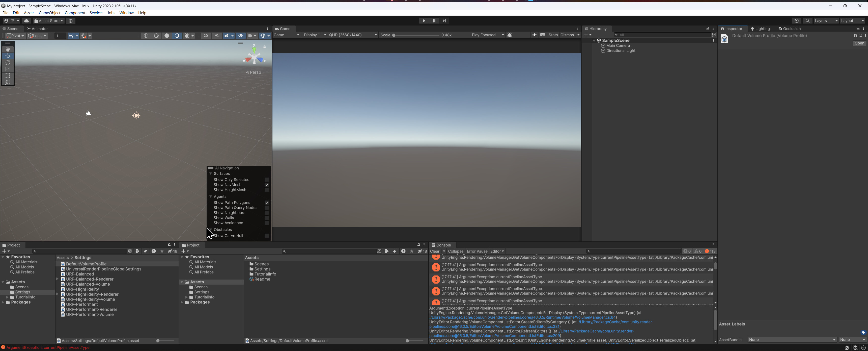The height and width of the screenshot is (351, 868).
Task: Mute audio in Game view
Action: [534, 35]
